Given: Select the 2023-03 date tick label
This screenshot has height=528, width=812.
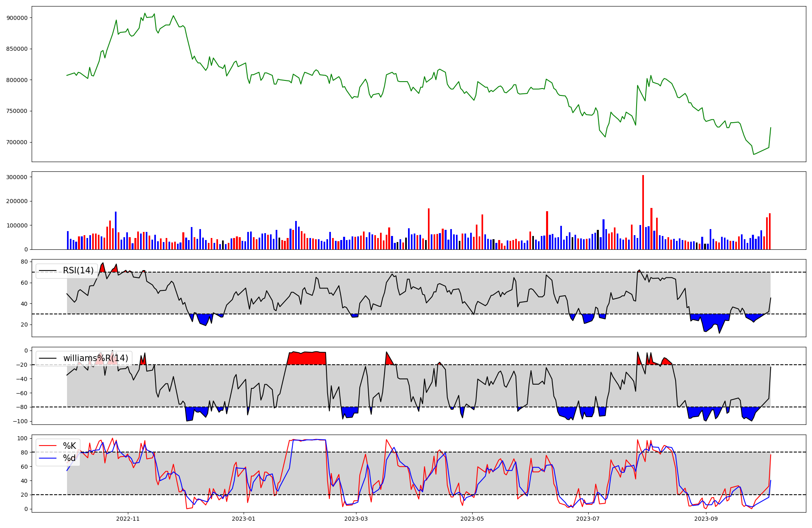Looking at the screenshot, I should click(356, 519).
